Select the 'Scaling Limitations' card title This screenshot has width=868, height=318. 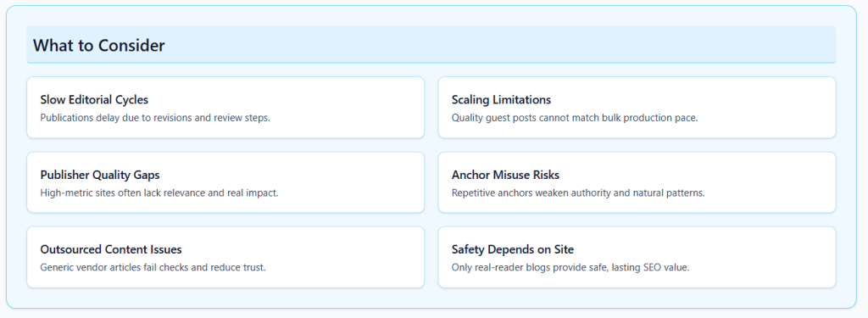coord(501,100)
